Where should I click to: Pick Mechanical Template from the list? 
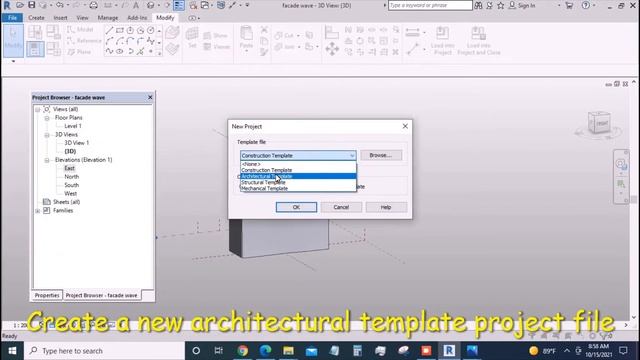pos(298,189)
